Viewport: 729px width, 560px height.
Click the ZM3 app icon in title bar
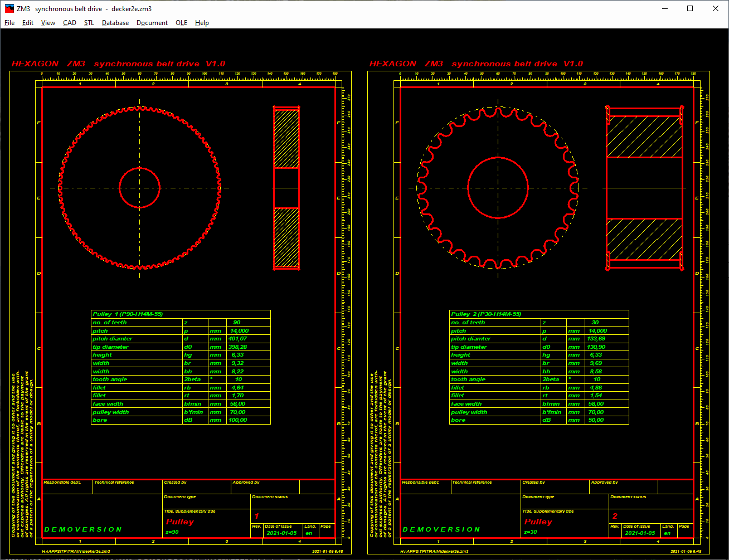(9, 8)
